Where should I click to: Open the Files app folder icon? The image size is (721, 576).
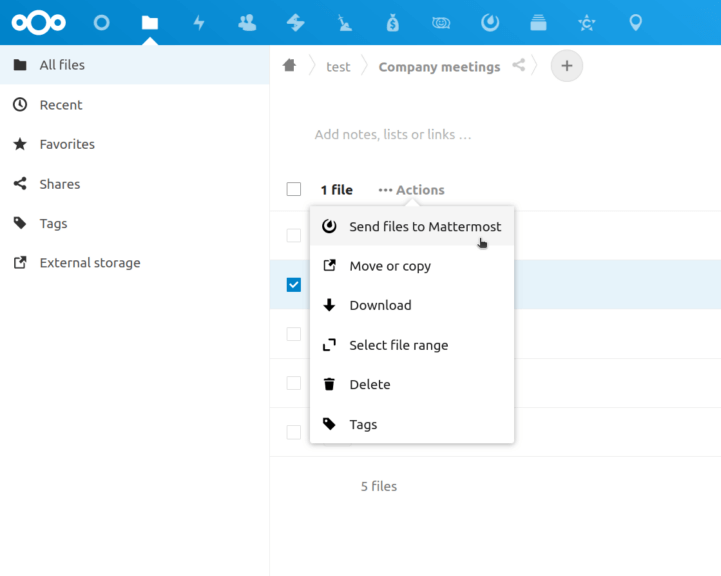tap(149, 23)
